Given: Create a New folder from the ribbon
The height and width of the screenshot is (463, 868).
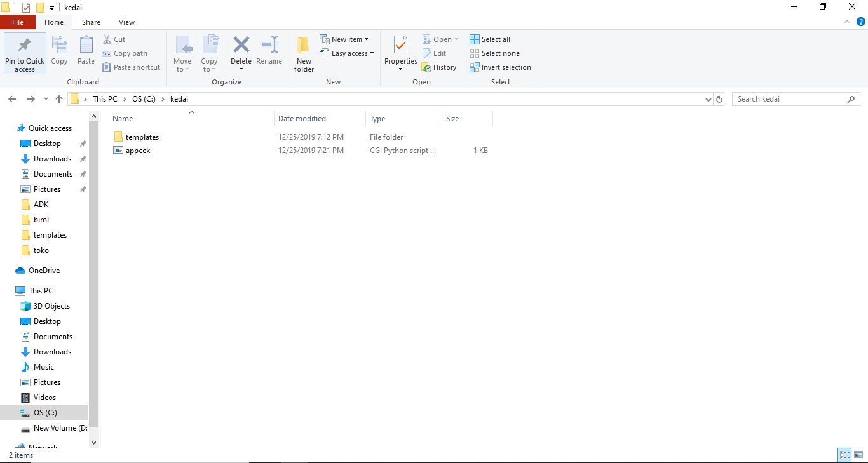Looking at the screenshot, I should [x=303, y=53].
